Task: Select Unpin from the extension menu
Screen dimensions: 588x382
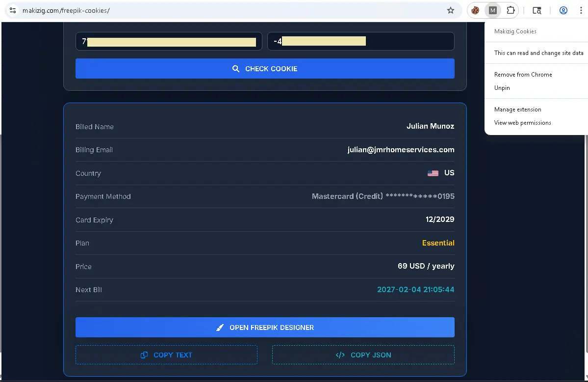Action: (502, 88)
